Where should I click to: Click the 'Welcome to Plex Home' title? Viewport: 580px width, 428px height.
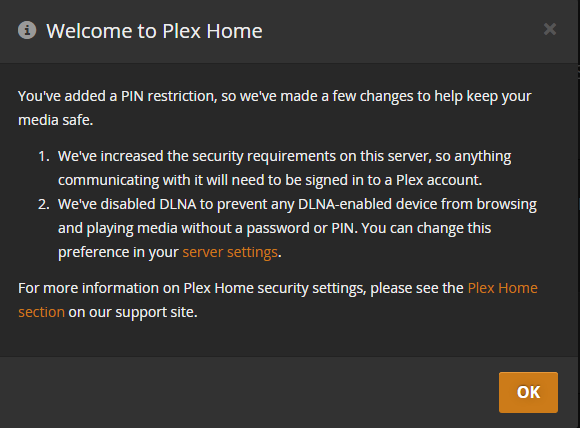154,31
